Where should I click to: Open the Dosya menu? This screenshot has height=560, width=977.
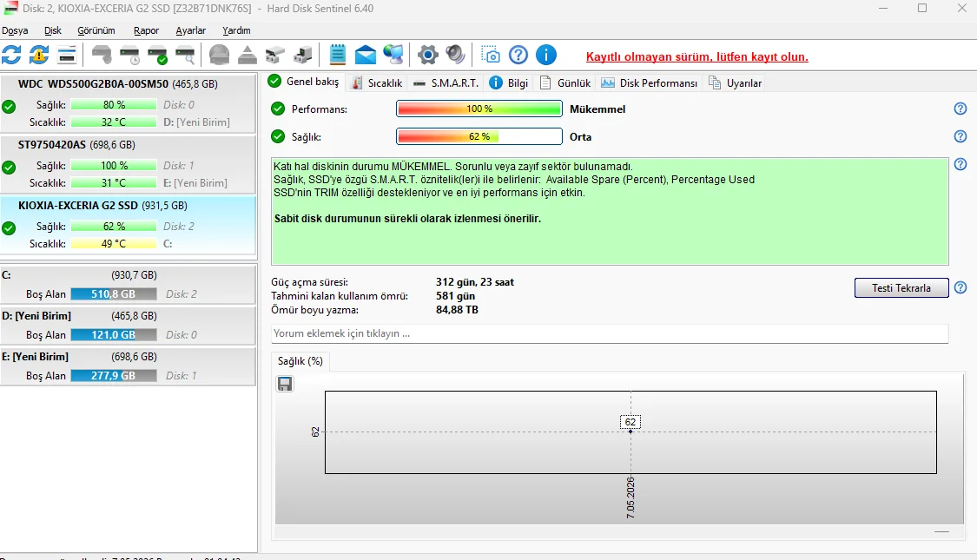[x=15, y=30]
